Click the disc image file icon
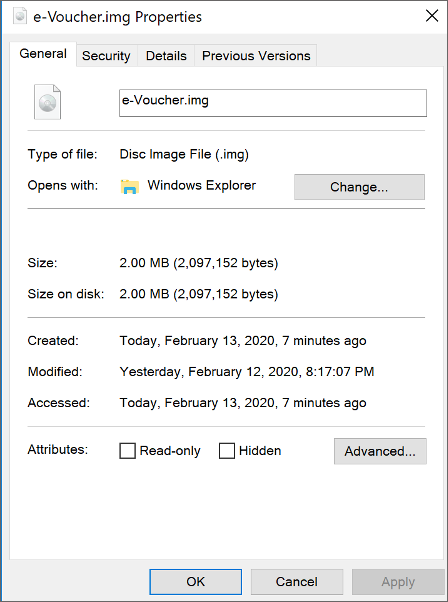The image size is (448, 602). (x=47, y=102)
